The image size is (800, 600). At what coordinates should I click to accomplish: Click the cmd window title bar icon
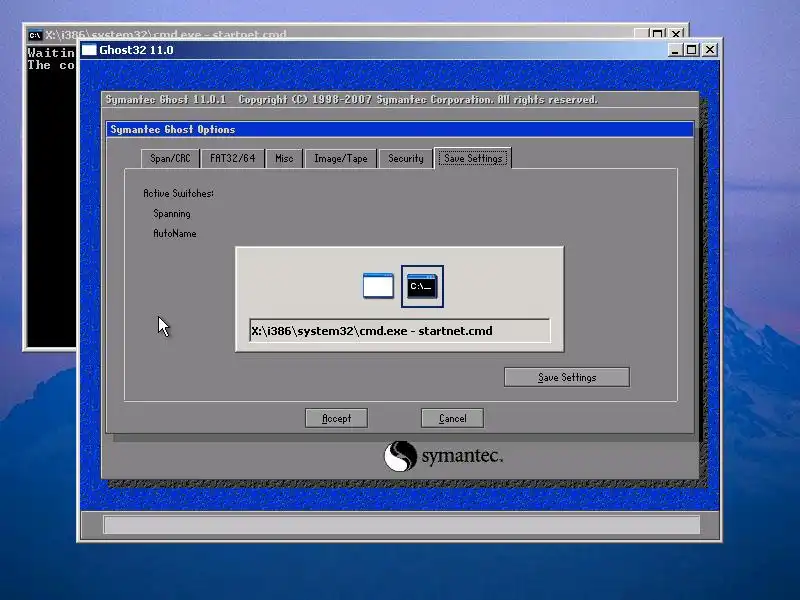[35, 35]
